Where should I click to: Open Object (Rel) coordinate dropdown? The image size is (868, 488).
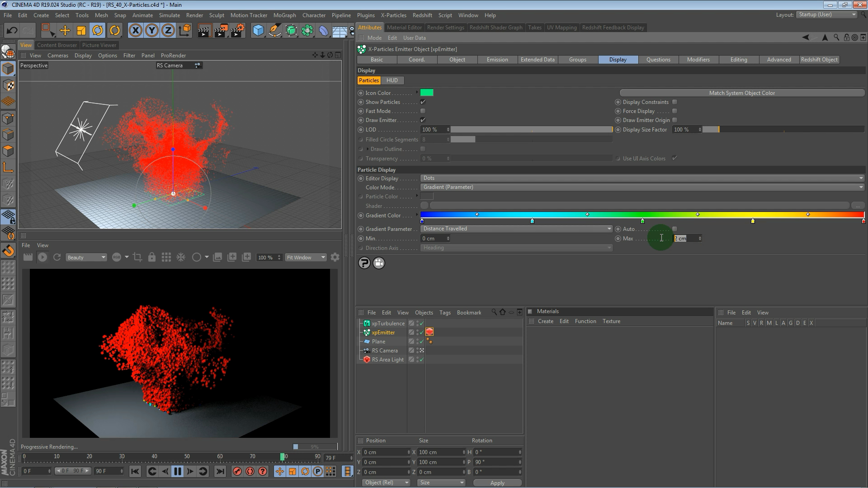[x=386, y=483]
